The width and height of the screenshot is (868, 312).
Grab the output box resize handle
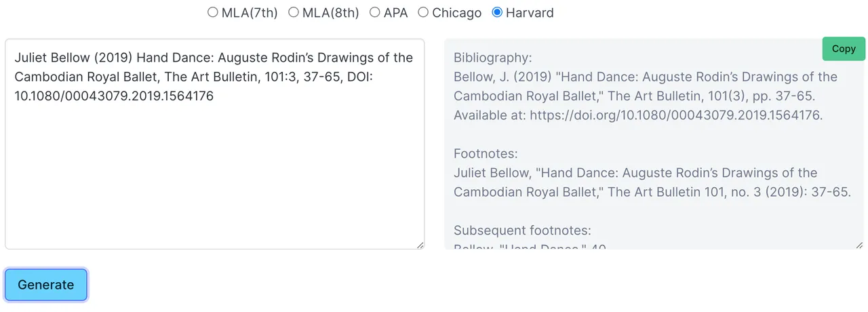tap(859, 245)
